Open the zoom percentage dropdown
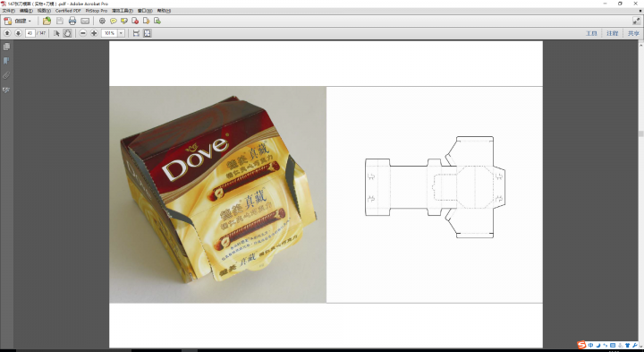 pos(121,33)
